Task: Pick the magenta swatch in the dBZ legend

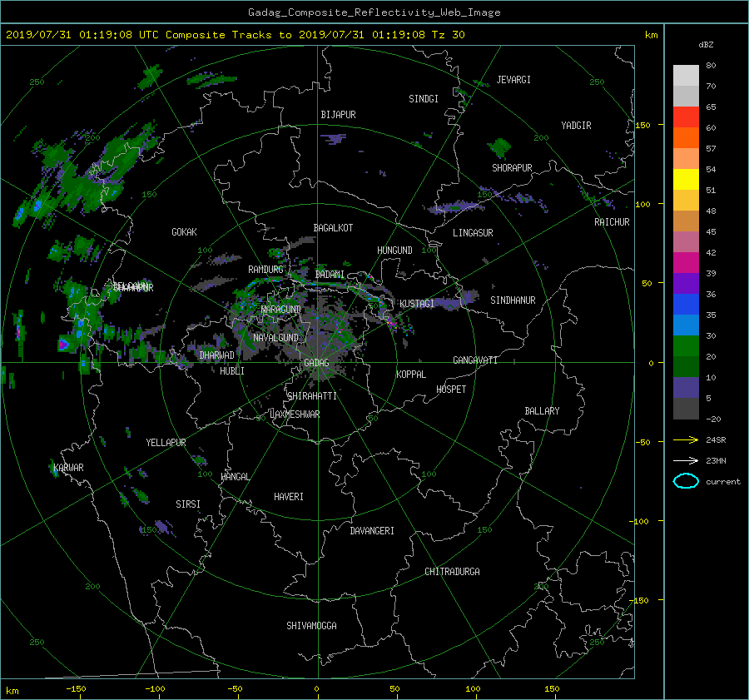Action: (x=686, y=263)
